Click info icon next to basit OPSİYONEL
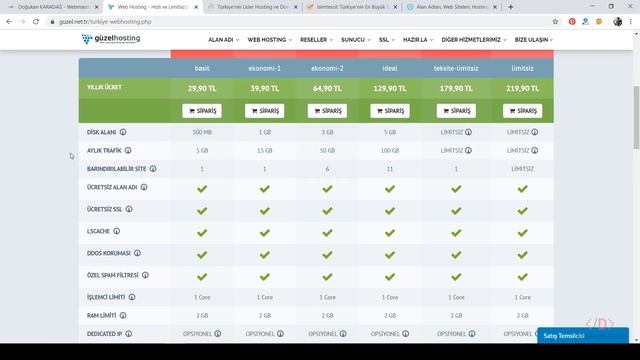 [x=218, y=334]
